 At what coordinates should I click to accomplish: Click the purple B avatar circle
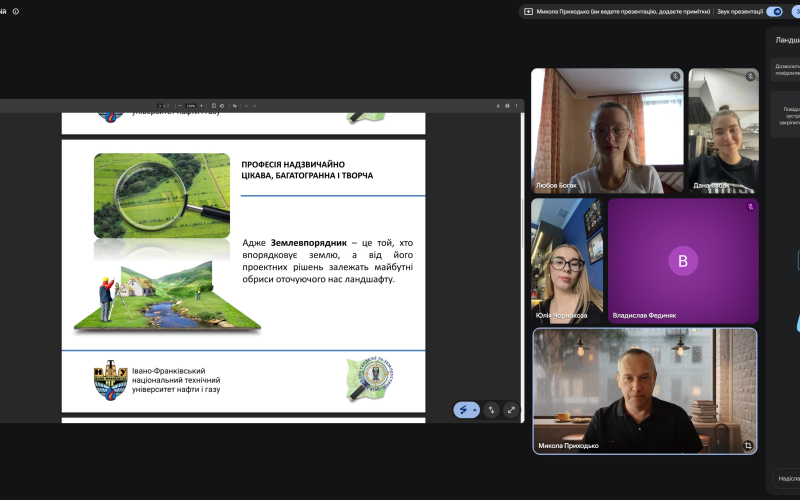(683, 261)
